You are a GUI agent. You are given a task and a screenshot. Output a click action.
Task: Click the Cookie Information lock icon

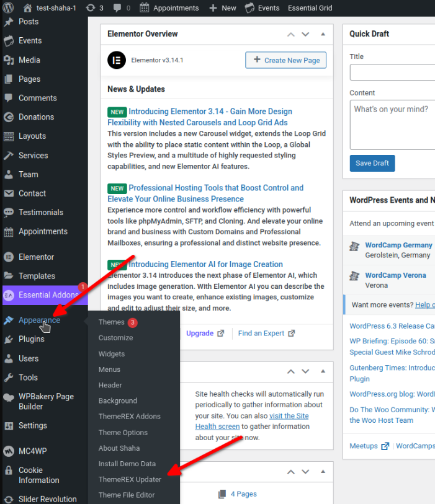(x=9, y=471)
